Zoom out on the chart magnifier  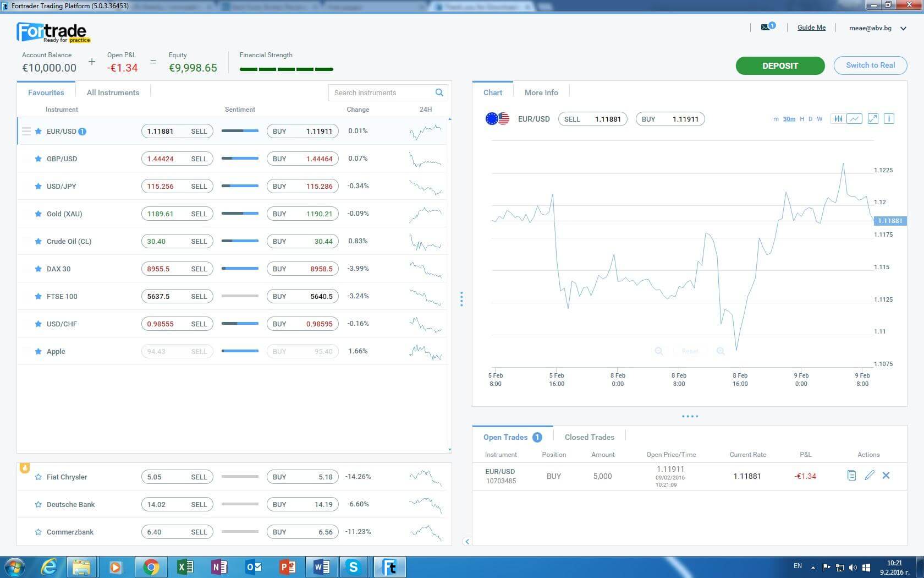(658, 351)
